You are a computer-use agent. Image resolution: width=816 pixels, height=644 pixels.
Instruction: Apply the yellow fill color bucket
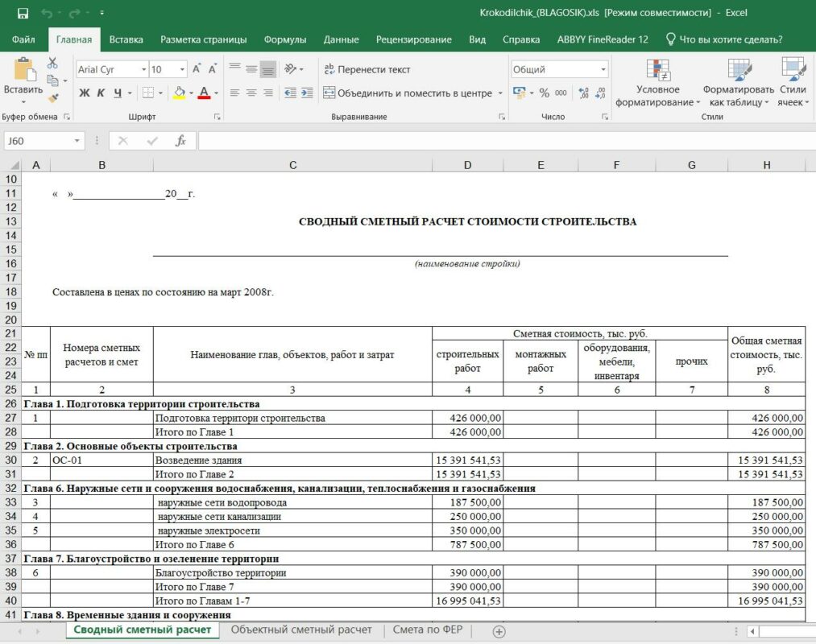pyautogui.click(x=179, y=93)
